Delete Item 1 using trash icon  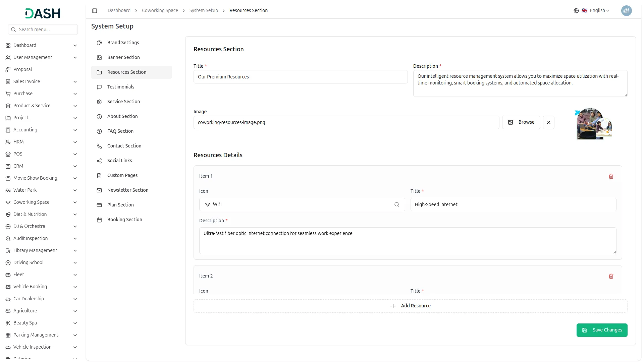point(611,176)
